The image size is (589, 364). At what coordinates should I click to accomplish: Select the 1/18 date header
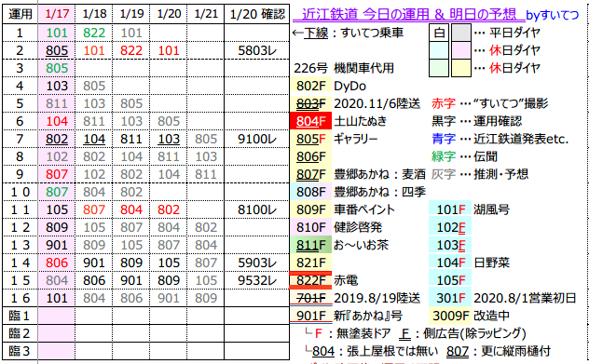(x=94, y=14)
